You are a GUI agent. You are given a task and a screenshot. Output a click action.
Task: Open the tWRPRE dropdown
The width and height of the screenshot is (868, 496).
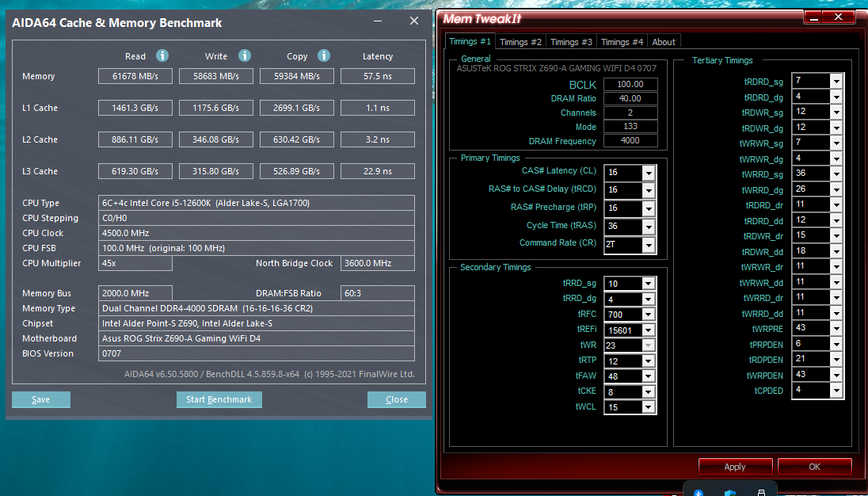coord(836,328)
